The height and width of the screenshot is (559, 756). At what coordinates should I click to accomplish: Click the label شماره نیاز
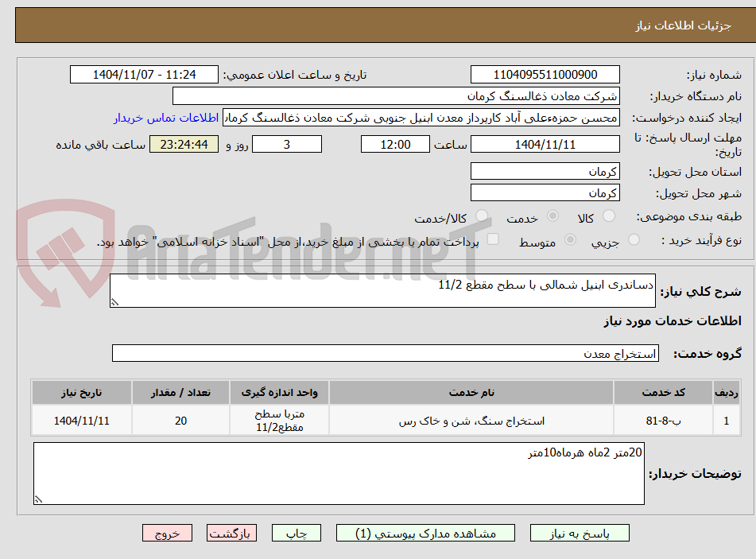(x=714, y=76)
